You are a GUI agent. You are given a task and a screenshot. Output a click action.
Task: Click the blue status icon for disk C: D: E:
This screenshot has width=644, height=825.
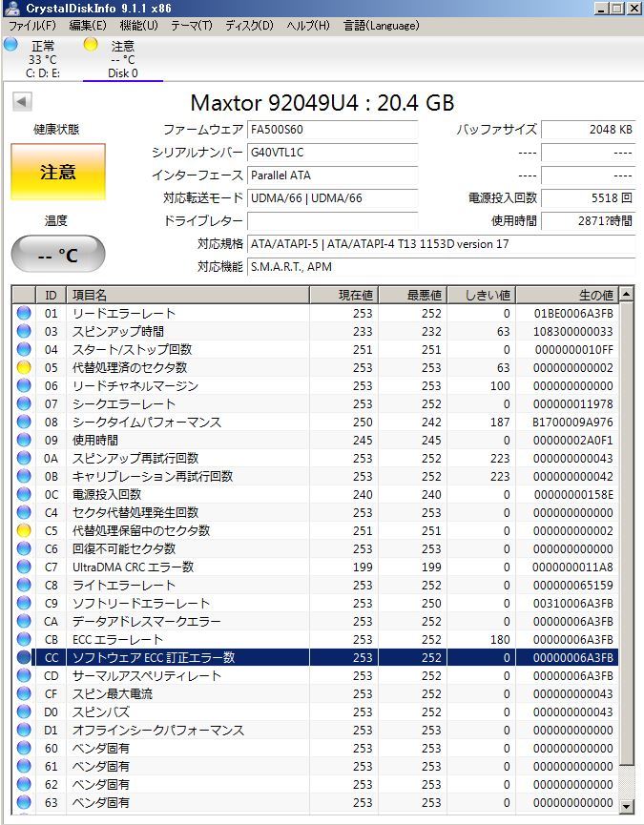[10, 45]
